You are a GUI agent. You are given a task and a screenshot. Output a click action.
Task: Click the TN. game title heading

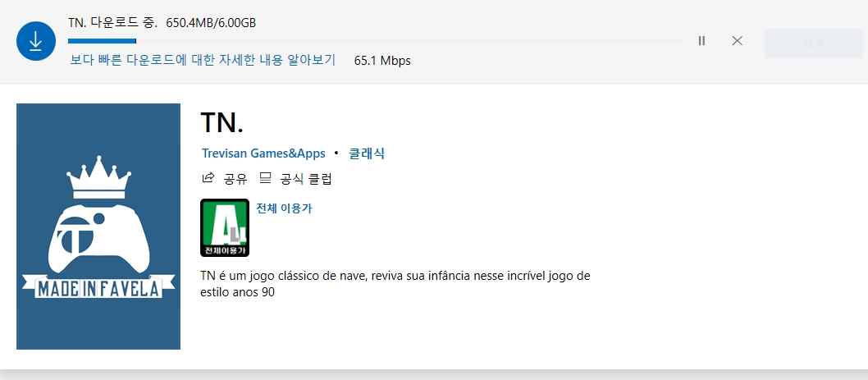click(222, 121)
